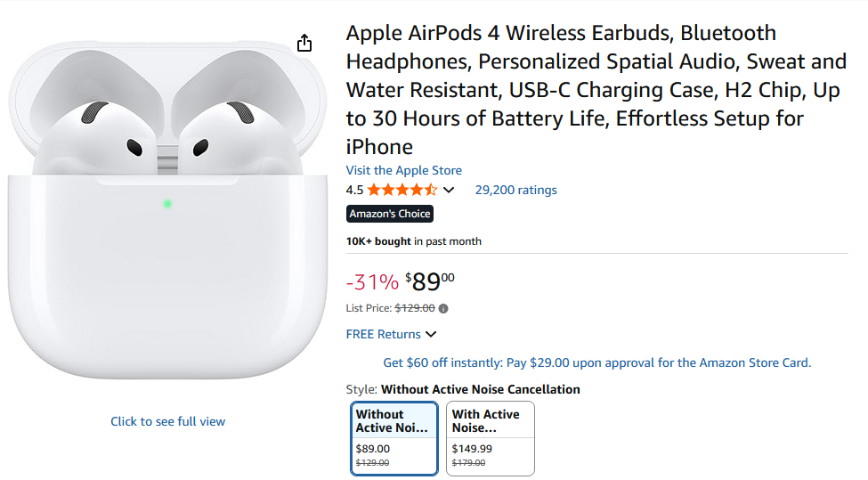Click the struck-through $129.00 list price
Image resolution: width=868 pixels, height=480 pixels.
point(415,308)
